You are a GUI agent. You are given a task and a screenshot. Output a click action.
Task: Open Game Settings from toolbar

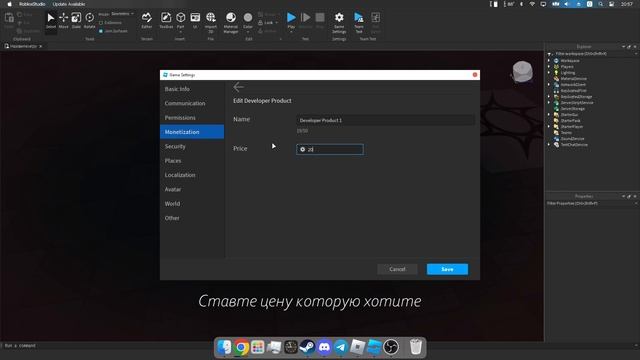[x=339, y=22]
